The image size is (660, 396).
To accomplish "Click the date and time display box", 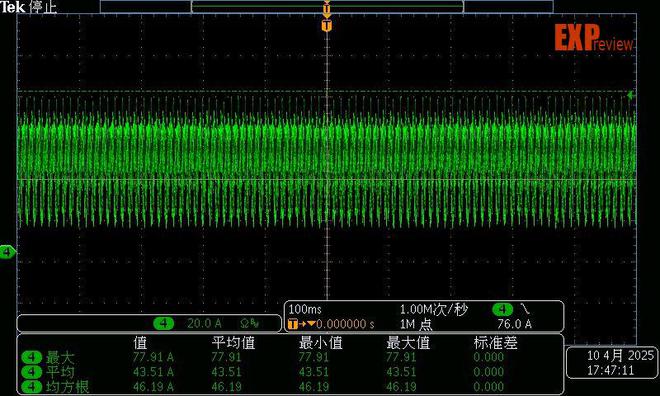I will [612, 363].
